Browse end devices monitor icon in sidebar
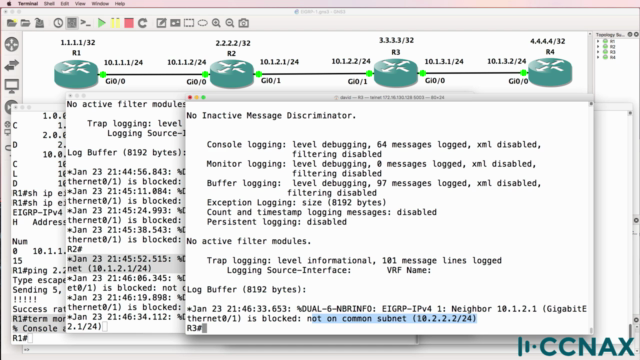The height and width of the screenshot is (360, 640). click(12, 86)
